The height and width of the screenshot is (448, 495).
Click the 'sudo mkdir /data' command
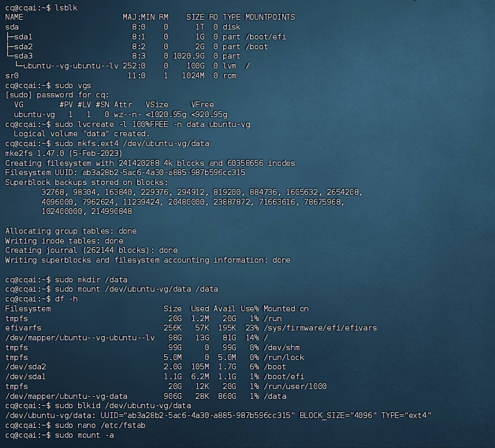coord(91,280)
